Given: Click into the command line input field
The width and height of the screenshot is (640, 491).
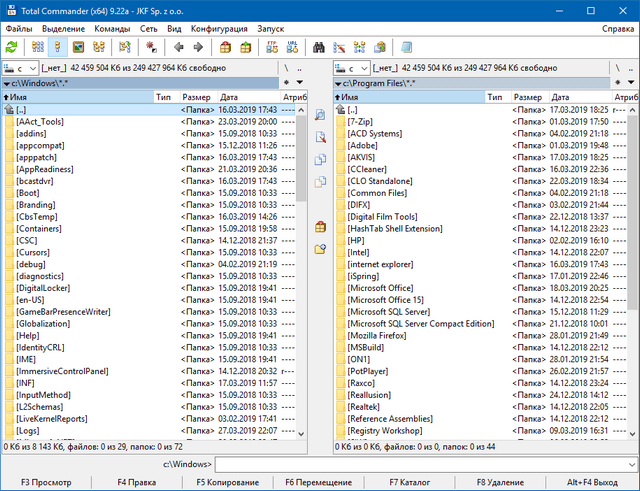Looking at the screenshot, I should (x=420, y=465).
